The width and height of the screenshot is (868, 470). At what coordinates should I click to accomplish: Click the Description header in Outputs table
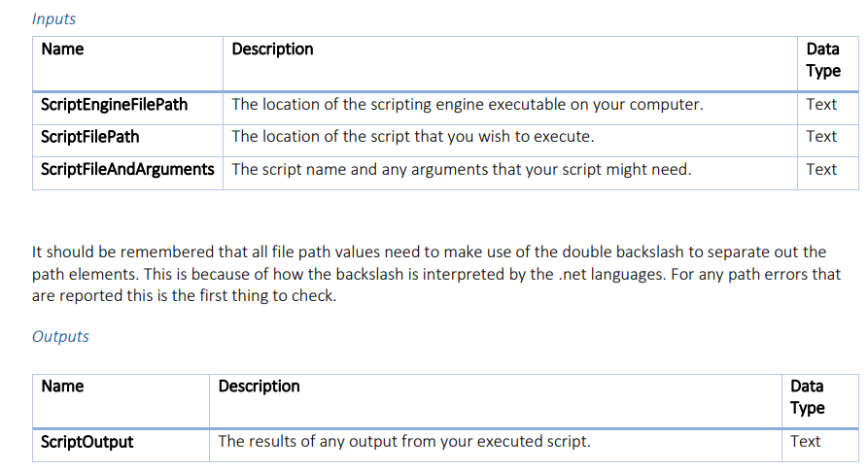point(259,386)
